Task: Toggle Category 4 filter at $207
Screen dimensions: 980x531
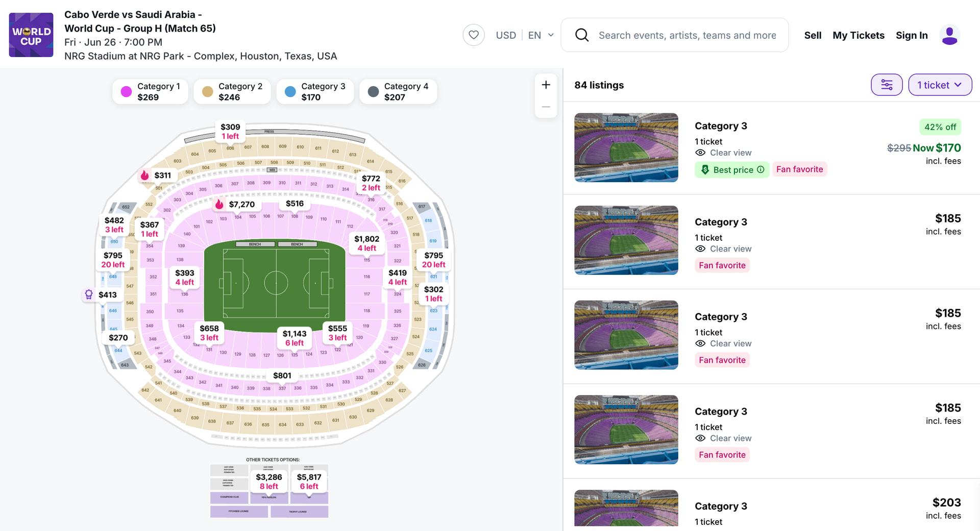Action: pyautogui.click(x=398, y=92)
